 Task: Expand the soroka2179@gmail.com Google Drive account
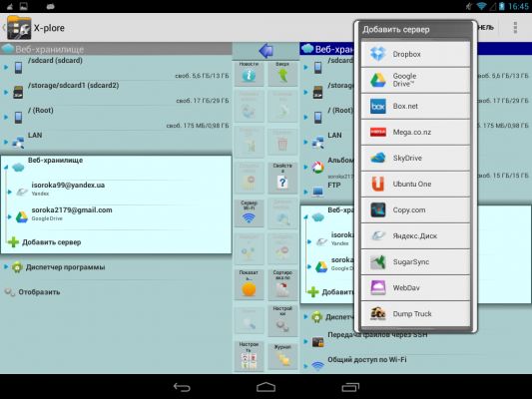click(x=116, y=216)
